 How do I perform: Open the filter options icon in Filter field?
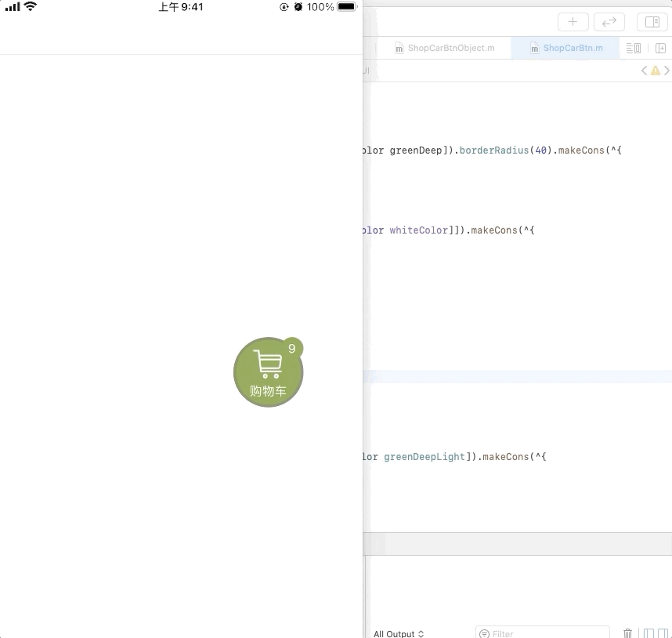[x=484, y=634]
